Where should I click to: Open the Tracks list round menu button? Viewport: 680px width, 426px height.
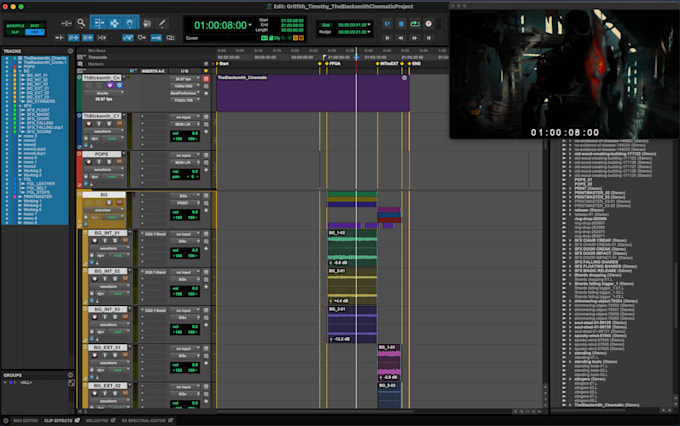(x=70, y=51)
